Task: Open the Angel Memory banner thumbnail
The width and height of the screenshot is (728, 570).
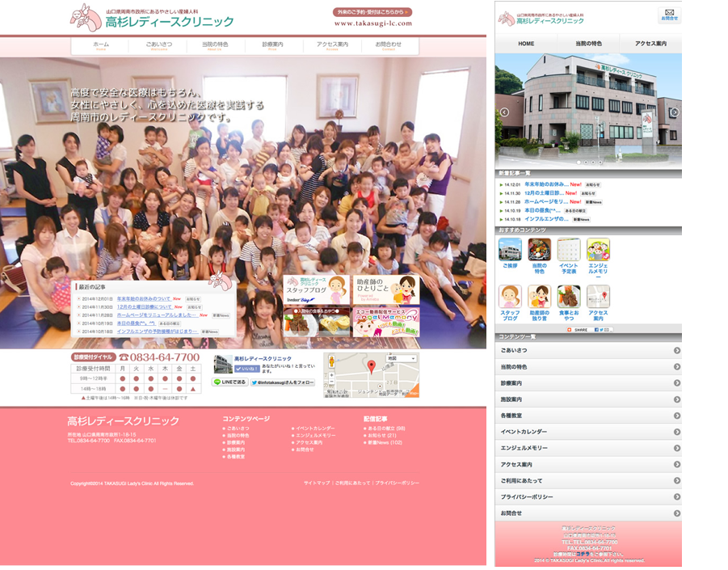Action: [x=386, y=322]
